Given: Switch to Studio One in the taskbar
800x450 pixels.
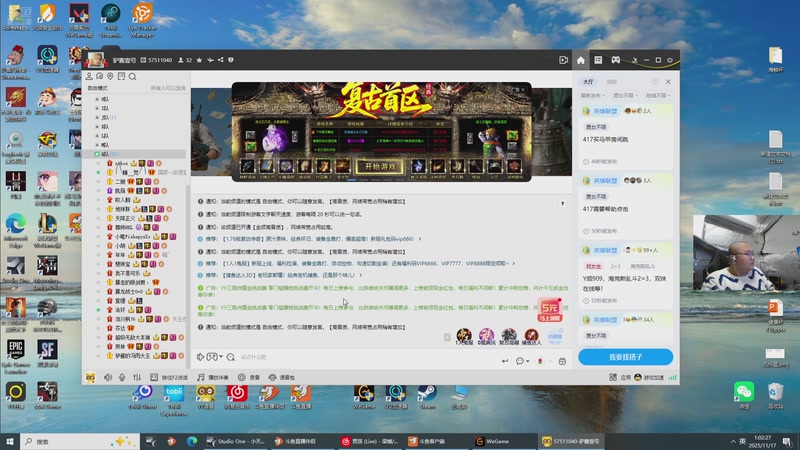Looking at the screenshot, I should click(236, 441).
